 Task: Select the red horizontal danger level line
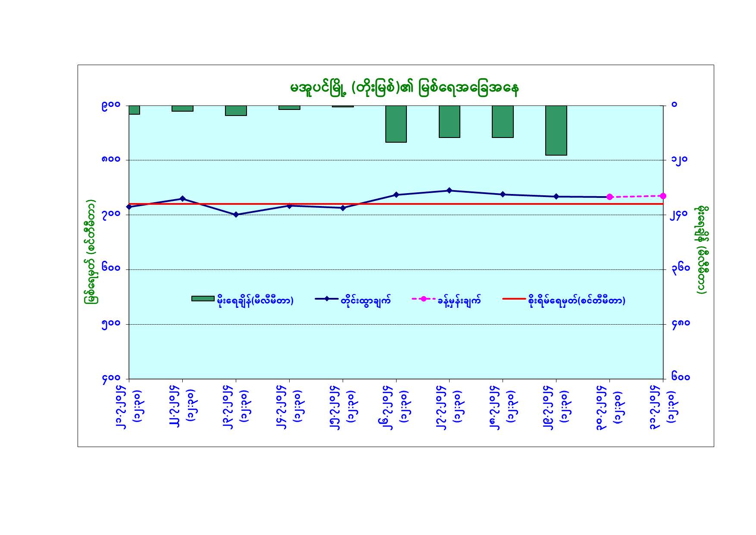point(431,204)
